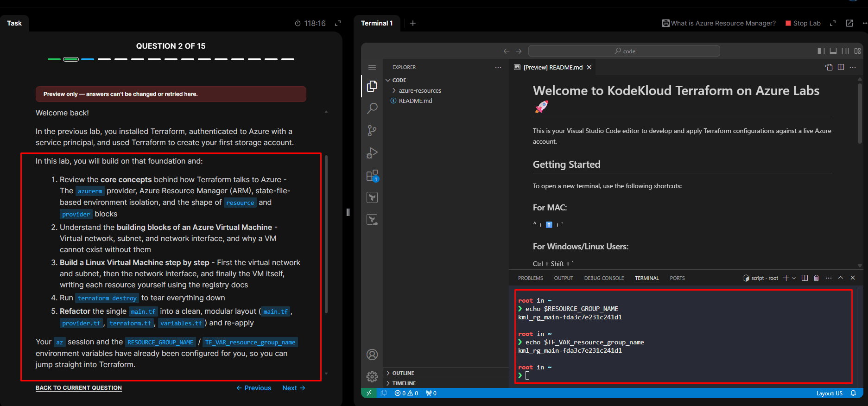The width and height of the screenshot is (868, 406).
Task: Click the second question progress segment
Action: 71,59
